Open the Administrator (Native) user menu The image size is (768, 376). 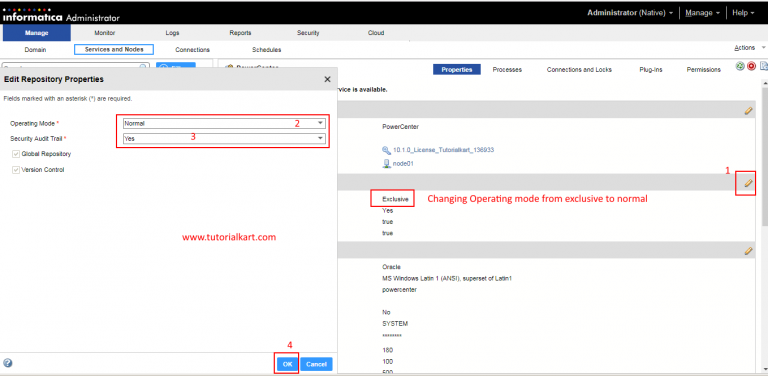630,13
